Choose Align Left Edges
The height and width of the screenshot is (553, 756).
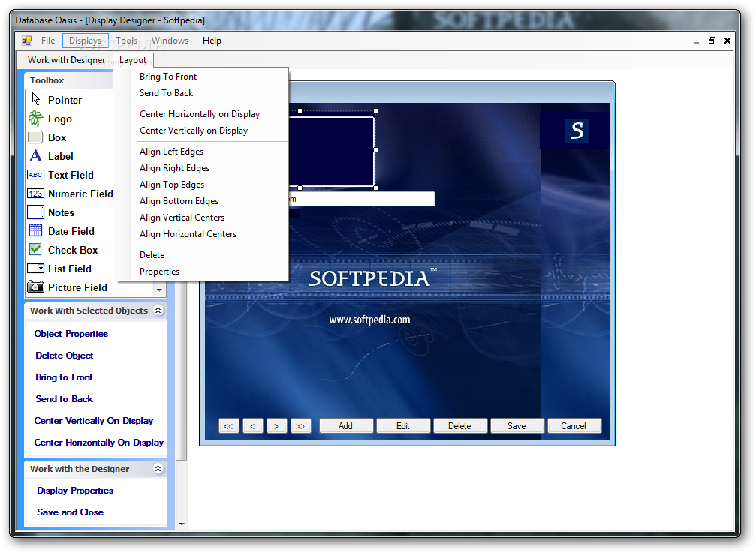click(x=172, y=152)
